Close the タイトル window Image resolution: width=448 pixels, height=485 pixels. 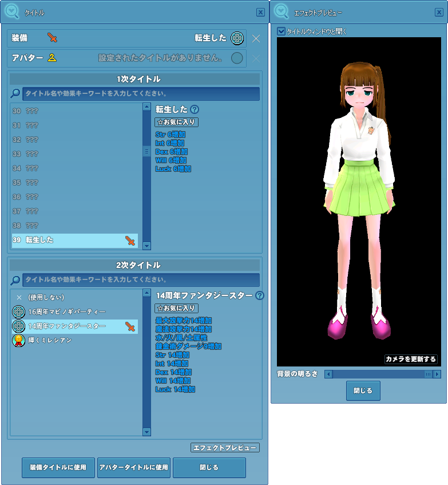tap(260, 12)
